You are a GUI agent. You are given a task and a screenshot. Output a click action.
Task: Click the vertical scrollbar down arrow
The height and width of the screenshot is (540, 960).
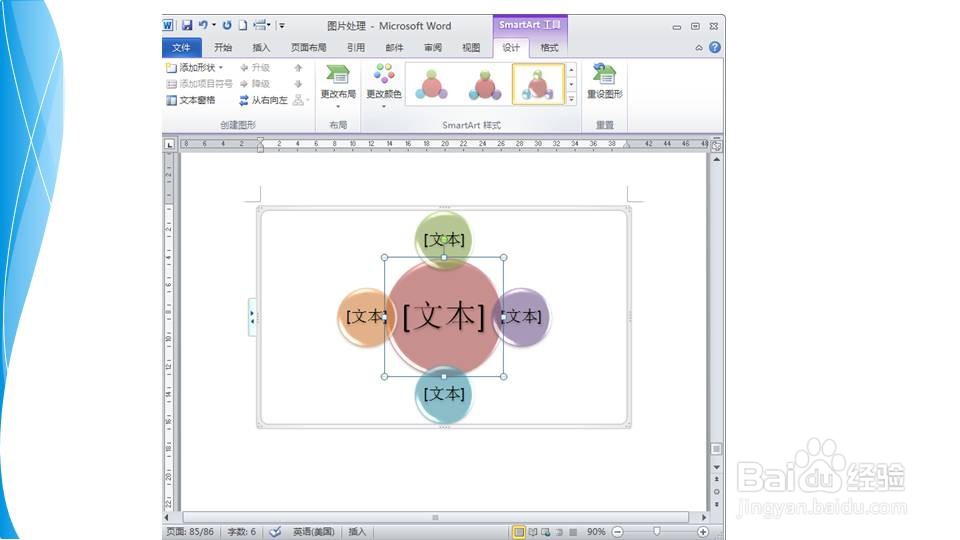pyautogui.click(x=716, y=467)
